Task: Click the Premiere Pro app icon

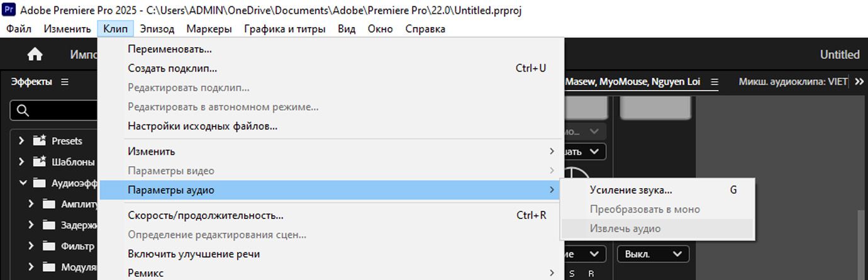Action: (9, 11)
